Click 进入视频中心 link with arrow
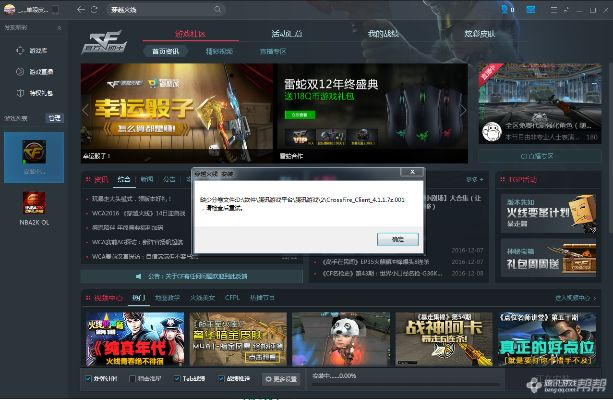The height and width of the screenshot is (400, 613). [x=575, y=298]
